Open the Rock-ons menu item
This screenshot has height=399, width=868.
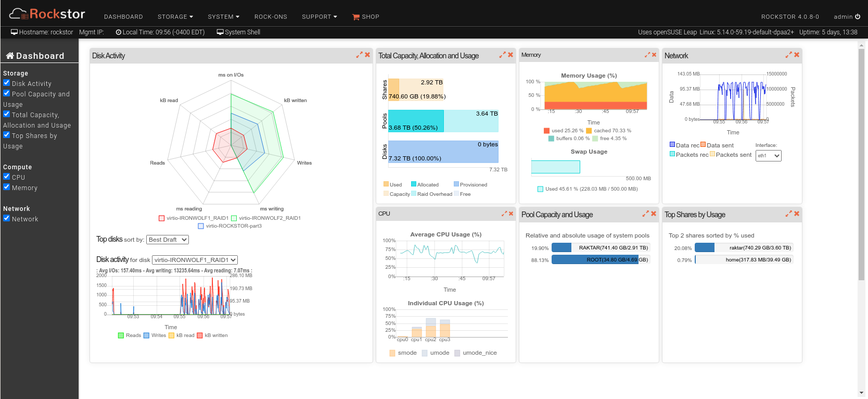point(271,17)
